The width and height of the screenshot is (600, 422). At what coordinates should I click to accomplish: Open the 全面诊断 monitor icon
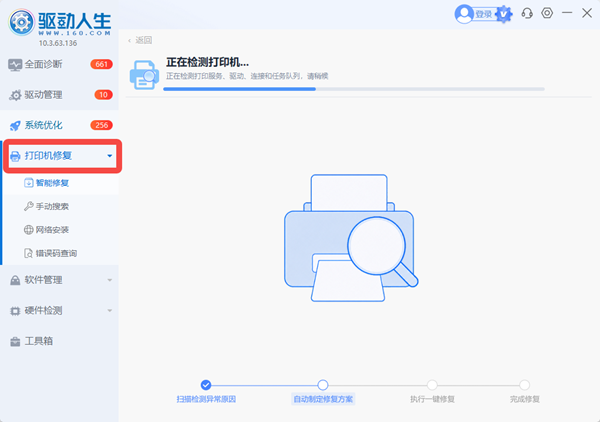(15, 65)
